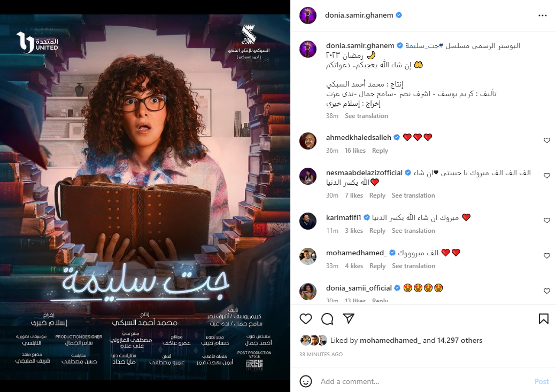The height and width of the screenshot is (392, 556).
Task: Share post via paper plane icon
Action: pos(349,318)
